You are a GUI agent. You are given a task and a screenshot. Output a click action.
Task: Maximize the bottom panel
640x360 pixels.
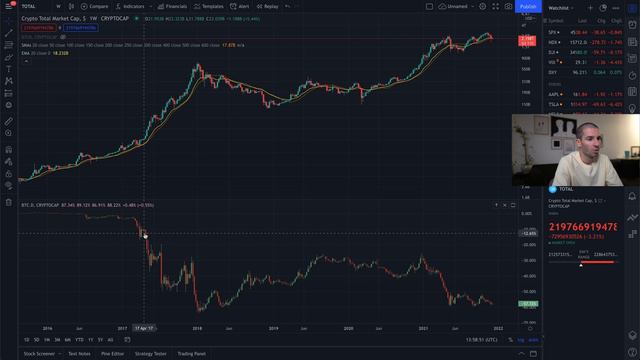coord(533,353)
